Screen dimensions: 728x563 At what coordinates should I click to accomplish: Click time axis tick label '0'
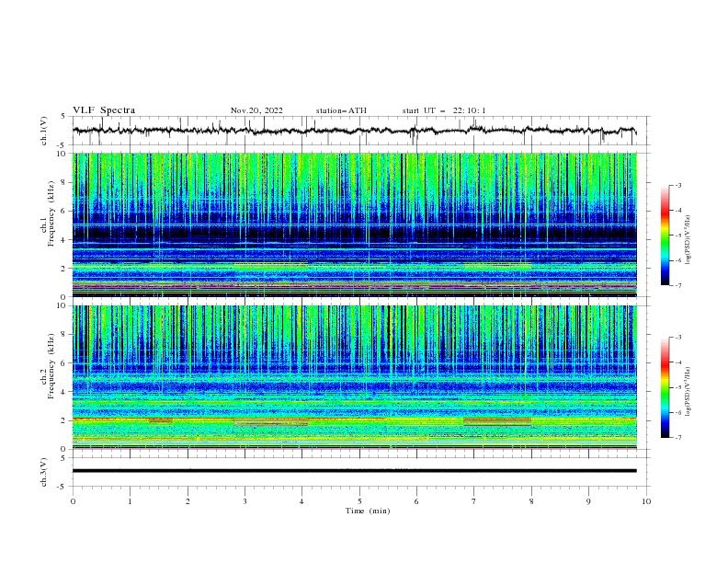(x=73, y=501)
